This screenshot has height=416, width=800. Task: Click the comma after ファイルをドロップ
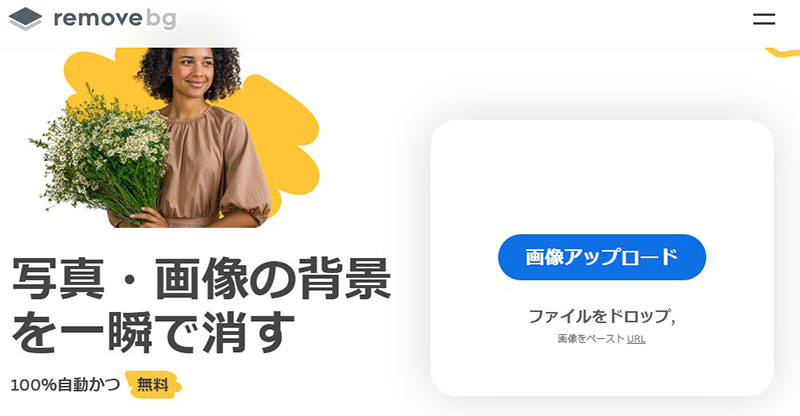point(673,322)
